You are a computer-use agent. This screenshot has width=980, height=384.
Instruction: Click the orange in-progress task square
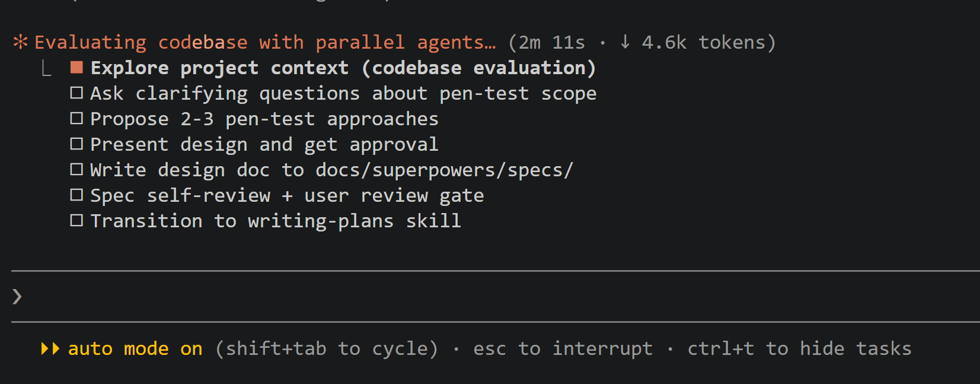point(76,68)
